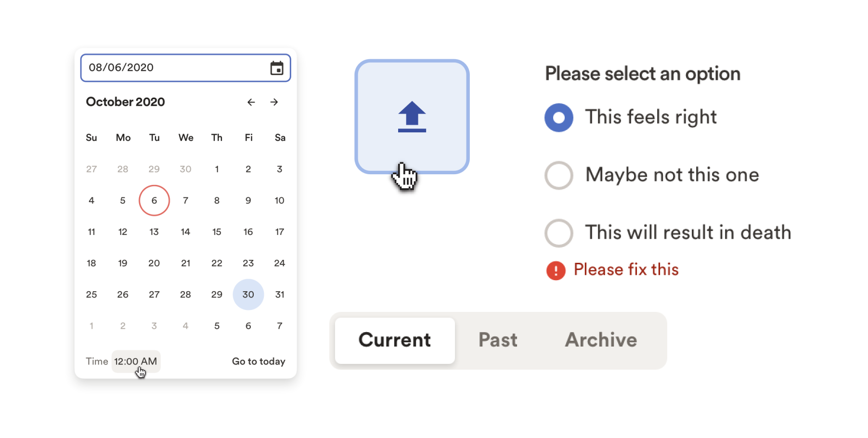The height and width of the screenshot is (438, 868).
Task: Click the right arrow to view November 2020
Action: point(274,102)
